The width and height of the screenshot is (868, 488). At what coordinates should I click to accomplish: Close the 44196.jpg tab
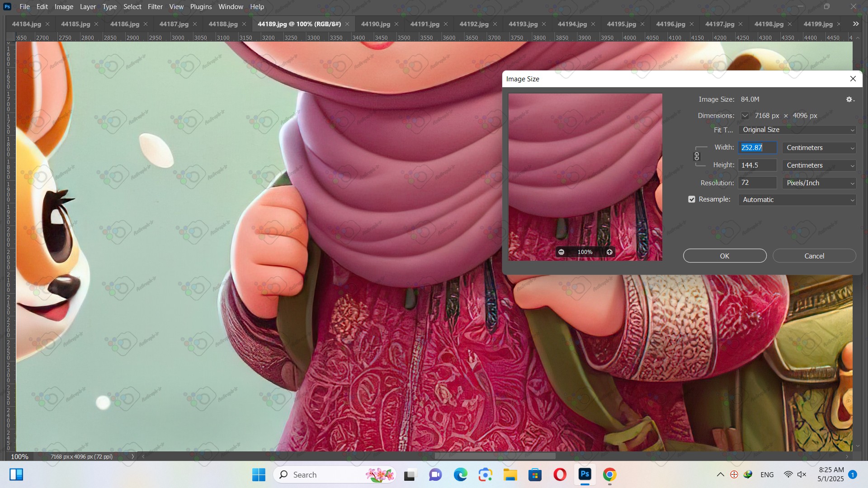692,24
